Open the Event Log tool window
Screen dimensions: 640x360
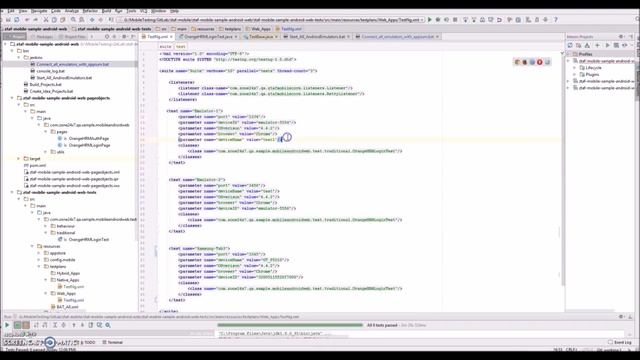(620, 342)
